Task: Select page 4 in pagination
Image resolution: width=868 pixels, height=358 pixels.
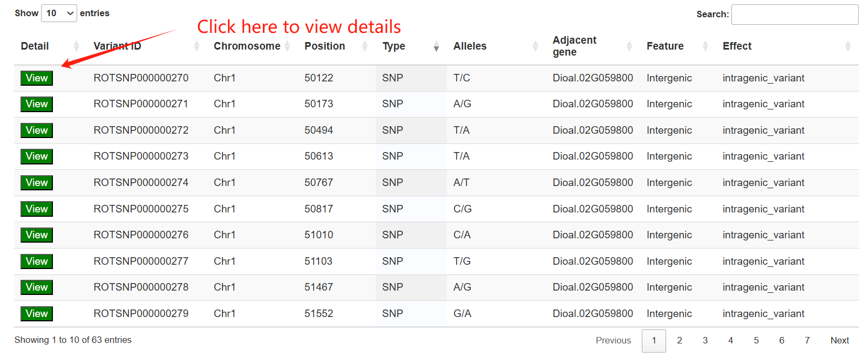Action: tap(730, 340)
